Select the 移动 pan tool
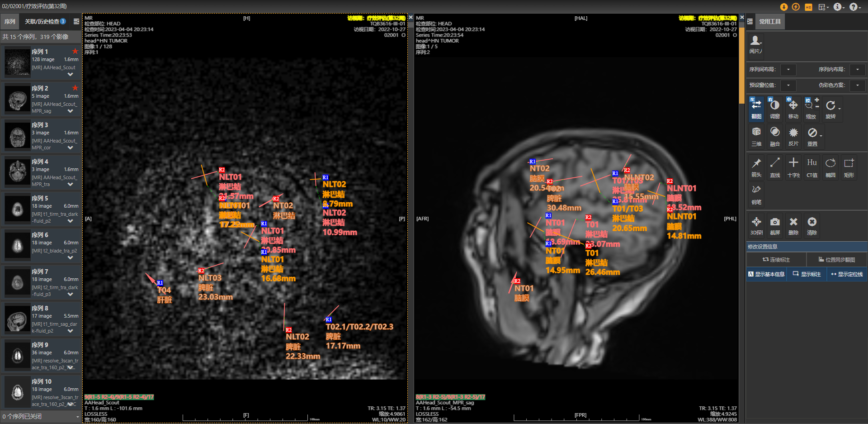The image size is (868, 424). (x=793, y=108)
